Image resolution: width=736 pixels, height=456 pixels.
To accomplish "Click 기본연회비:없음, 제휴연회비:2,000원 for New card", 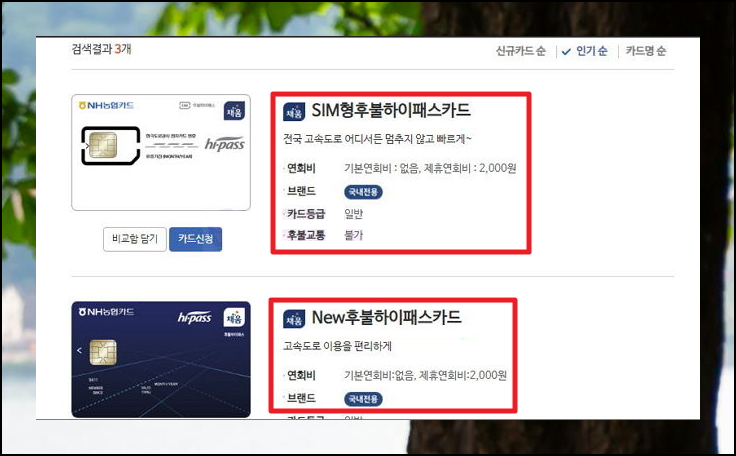I will (x=425, y=375).
